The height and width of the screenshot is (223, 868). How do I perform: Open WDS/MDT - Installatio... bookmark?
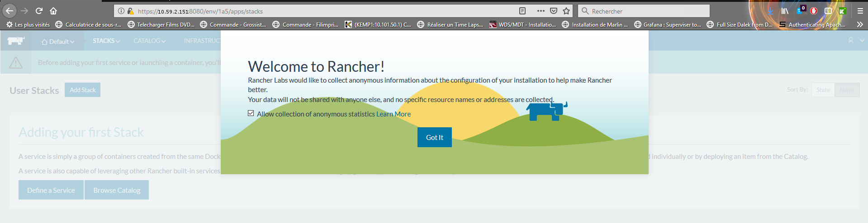click(x=522, y=24)
